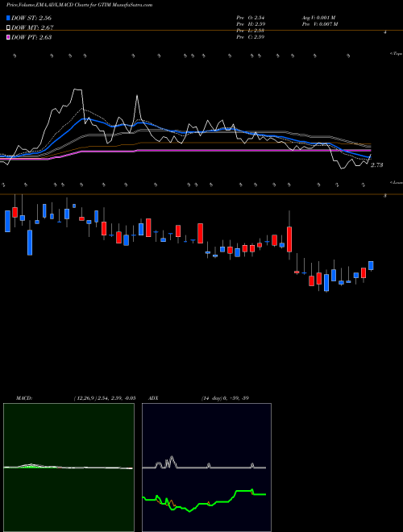Screen dimensions: 403x532
Task: Click the 'Pre C' close price value
Action: pyautogui.click(x=251, y=37)
